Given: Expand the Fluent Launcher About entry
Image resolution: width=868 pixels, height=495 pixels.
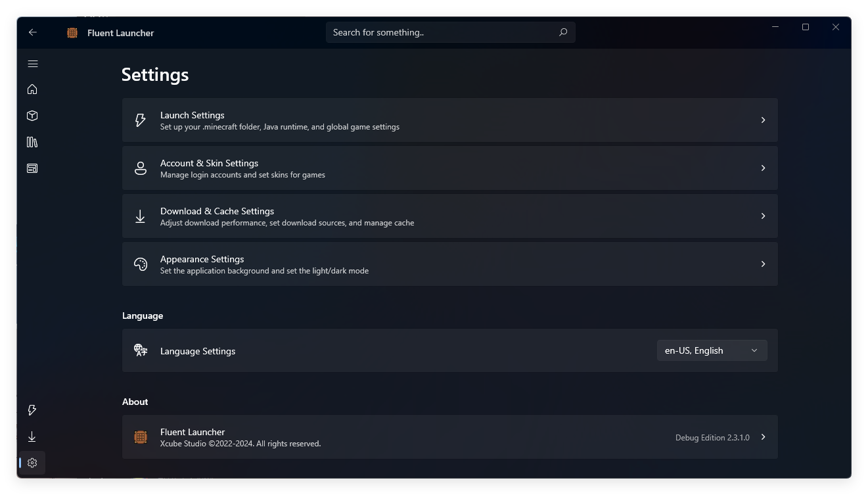Looking at the screenshot, I should tap(449, 437).
